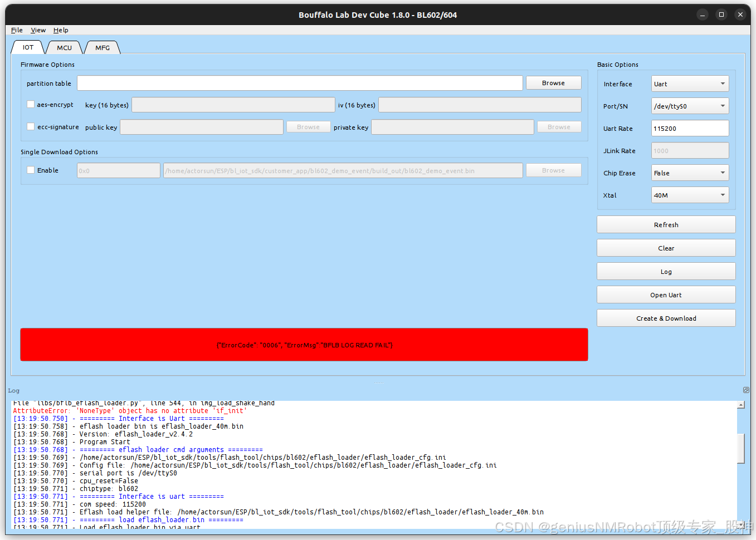Open the Interface dropdown showing Uart
Viewport: 756px width, 540px height.
coord(690,84)
